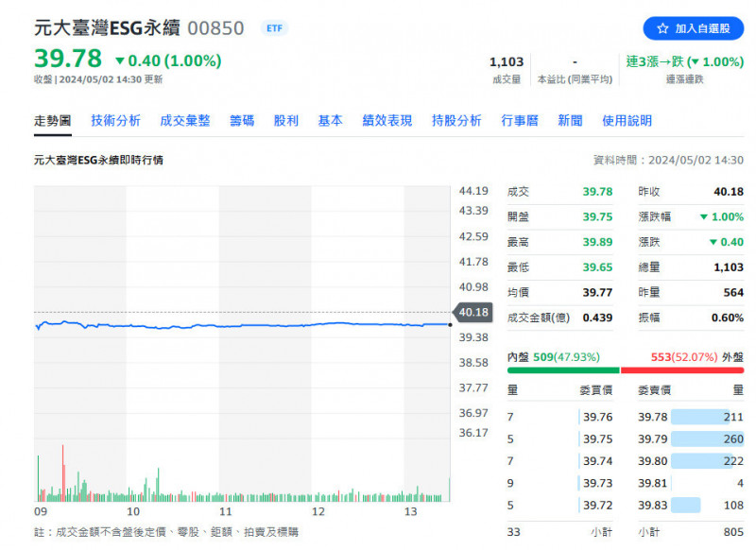
Task: Click bid price 39.74 in order book
Action: 598,461
